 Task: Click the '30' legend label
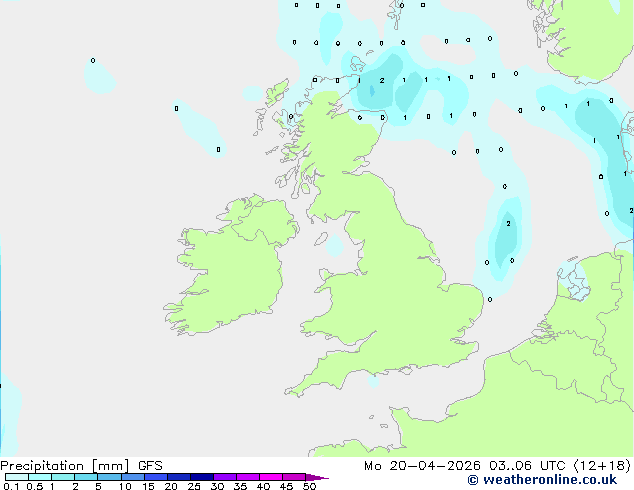217,486
